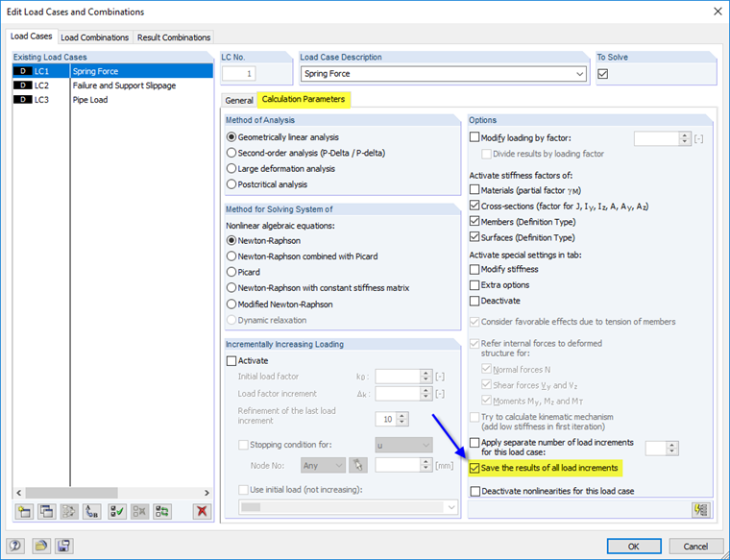Delete the selected load case (red X)
Viewport: 730px width, 560px height.
[x=202, y=512]
